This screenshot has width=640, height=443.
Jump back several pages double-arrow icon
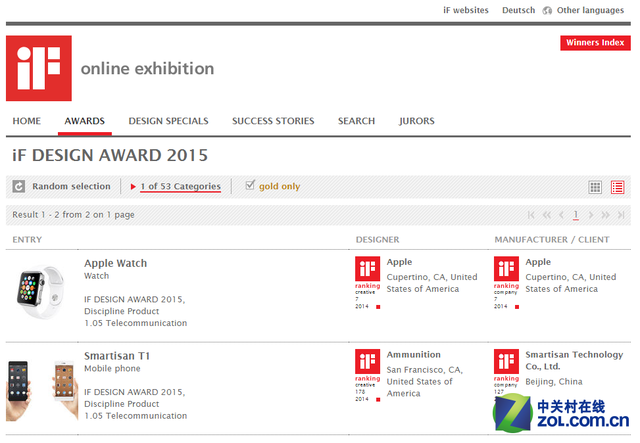[x=547, y=215]
